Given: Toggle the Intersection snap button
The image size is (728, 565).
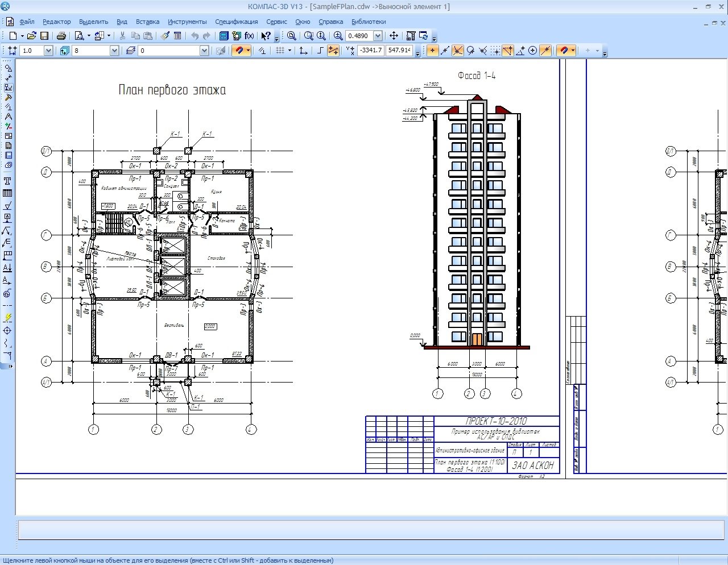Looking at the screenshot, I should [x=458, y=51].
